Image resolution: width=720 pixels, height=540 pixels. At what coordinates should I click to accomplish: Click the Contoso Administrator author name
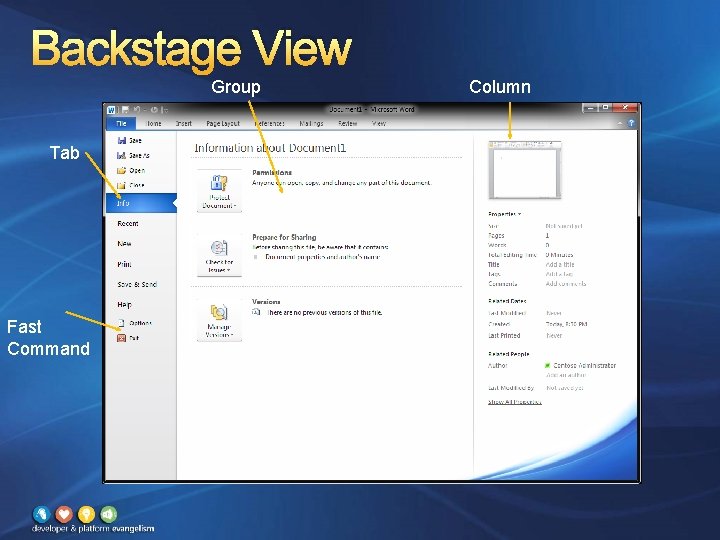(585, 366)
